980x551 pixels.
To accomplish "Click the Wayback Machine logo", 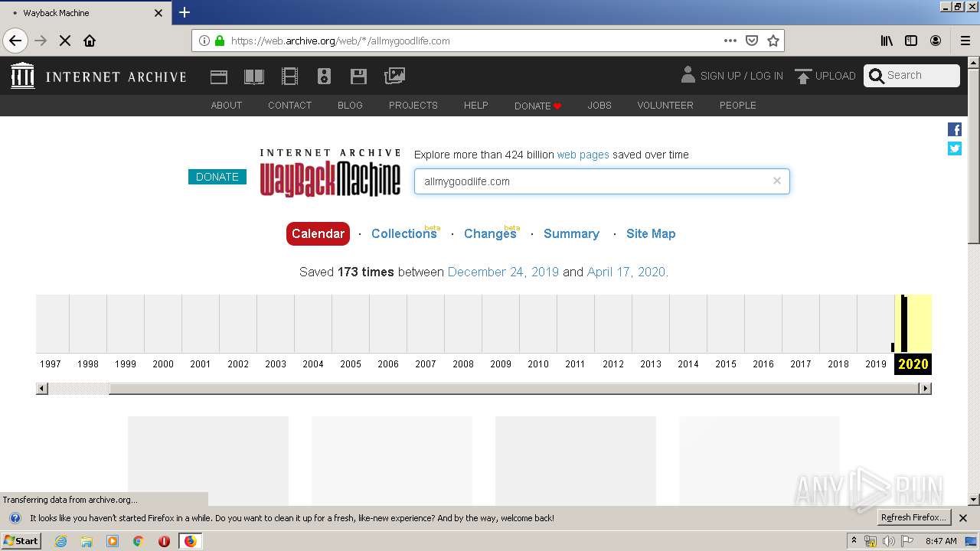I will (330, 173).
